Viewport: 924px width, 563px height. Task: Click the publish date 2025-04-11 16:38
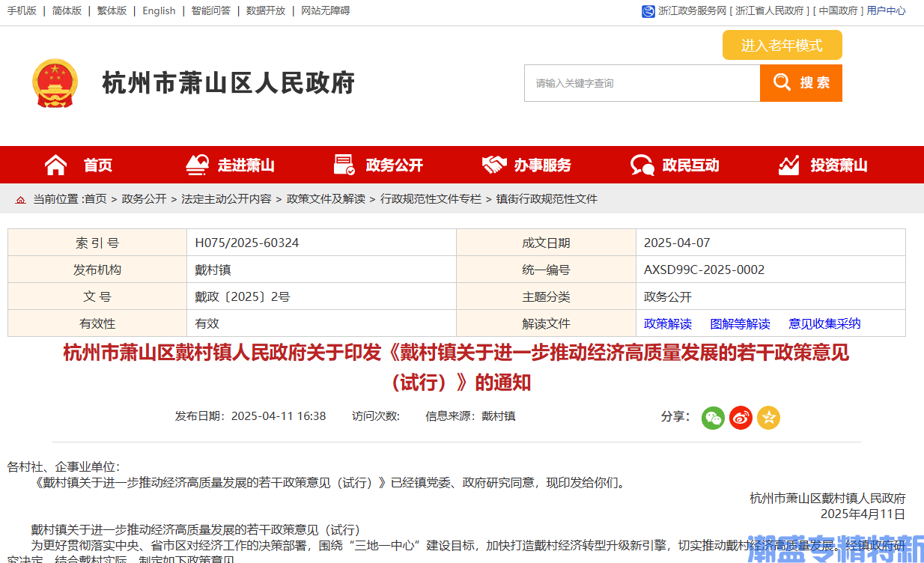(279, 416)
